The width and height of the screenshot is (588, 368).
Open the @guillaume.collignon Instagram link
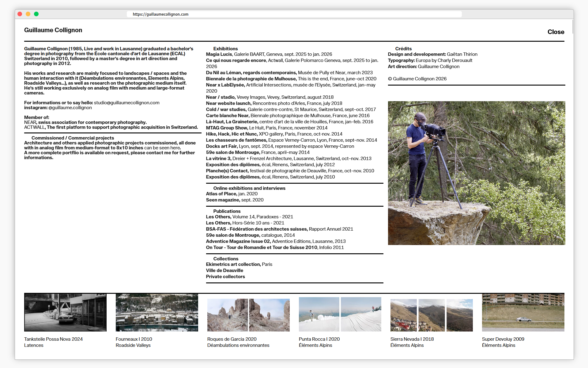[x=70, y=108]
